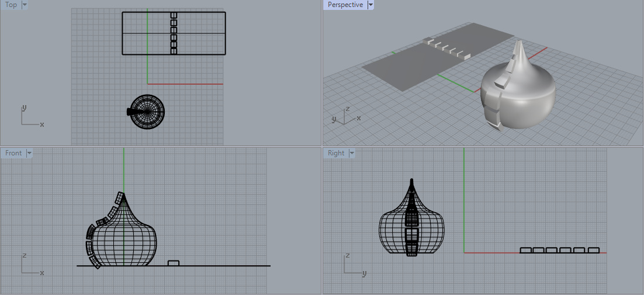Image resolution: width=644 pixels, height=295 pixels.
Task: Select the small box on Front ground line
Action: tap(173, 263)
